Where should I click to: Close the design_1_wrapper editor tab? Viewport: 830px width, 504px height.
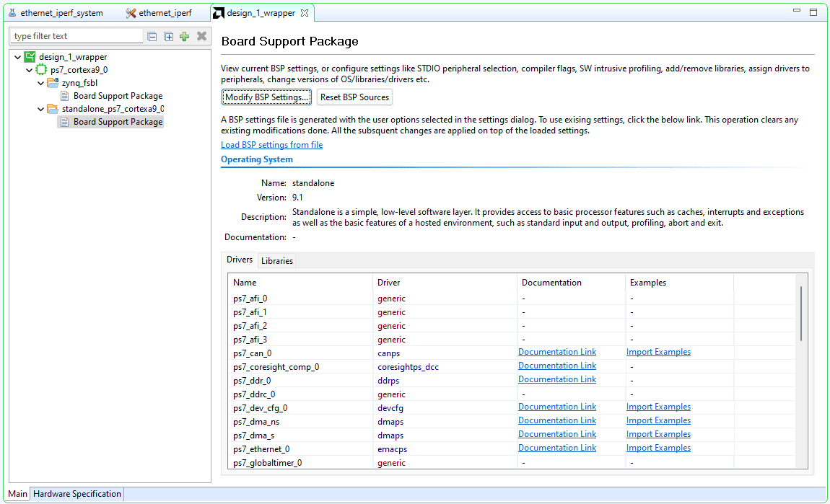coord(305,13)
